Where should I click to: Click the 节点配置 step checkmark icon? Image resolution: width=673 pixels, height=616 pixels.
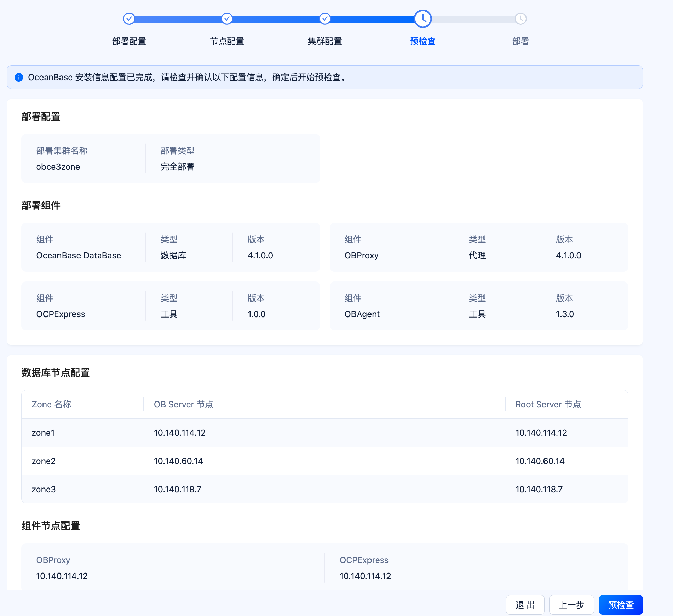click(x=227, y=19)
